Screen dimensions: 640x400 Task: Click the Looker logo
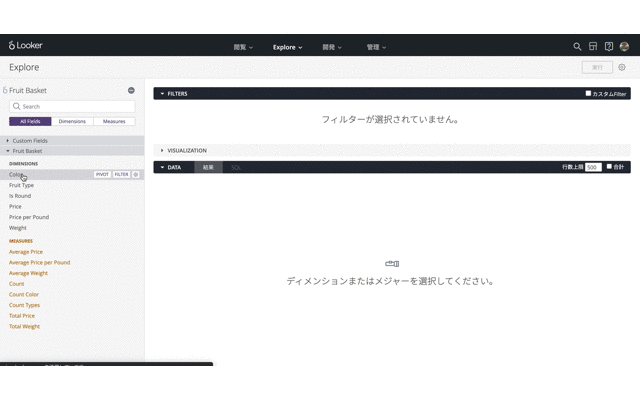point(26,46)
